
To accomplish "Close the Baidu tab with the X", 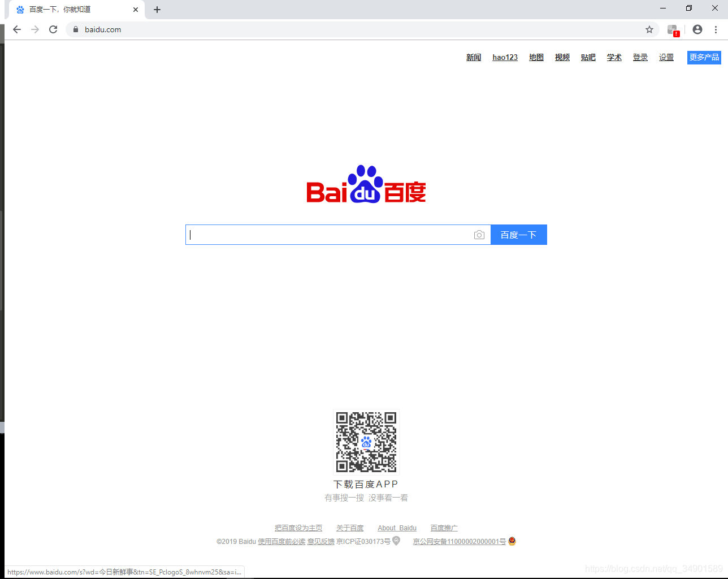I will [136, 10].
